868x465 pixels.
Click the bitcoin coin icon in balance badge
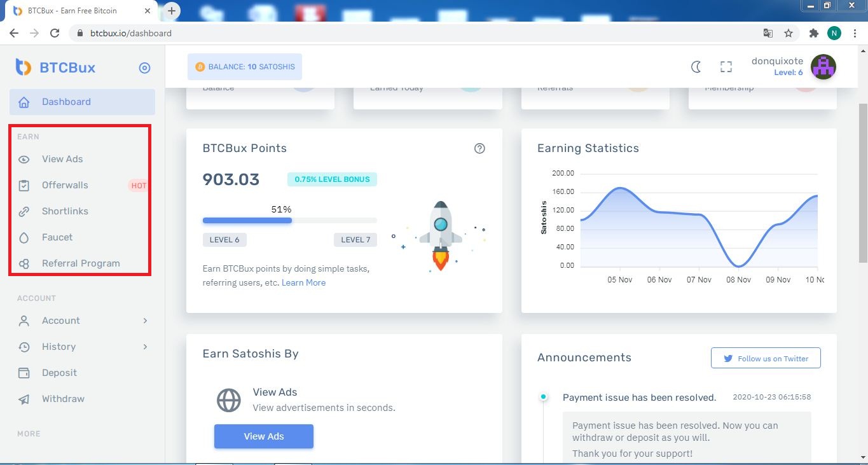coord(200,67)
